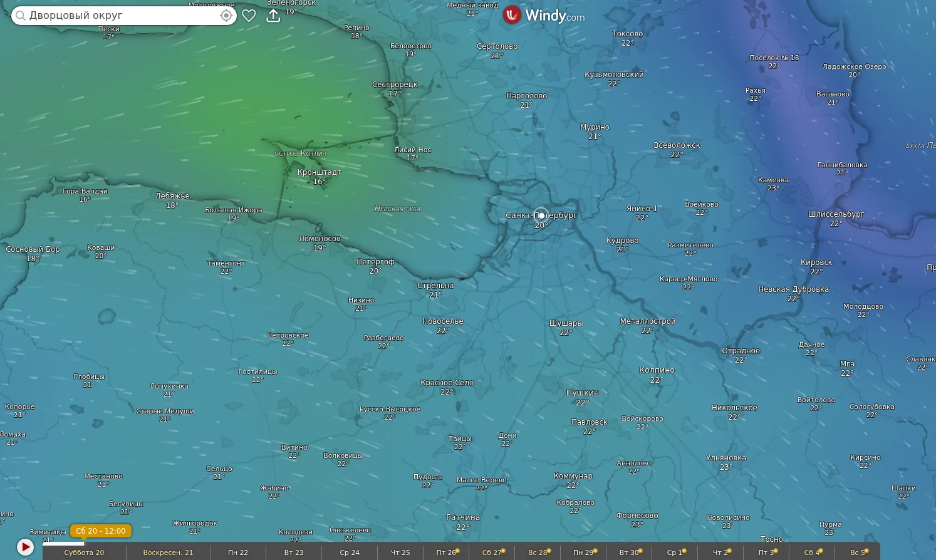Click the Красное Село label
The height and width of the screenshot is (560, 936).
click(x=447, y=383)
